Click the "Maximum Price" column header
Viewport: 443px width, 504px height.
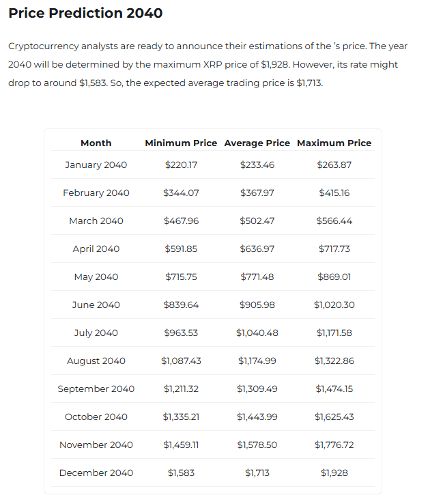pyautogui.click(x=334, y=143)
